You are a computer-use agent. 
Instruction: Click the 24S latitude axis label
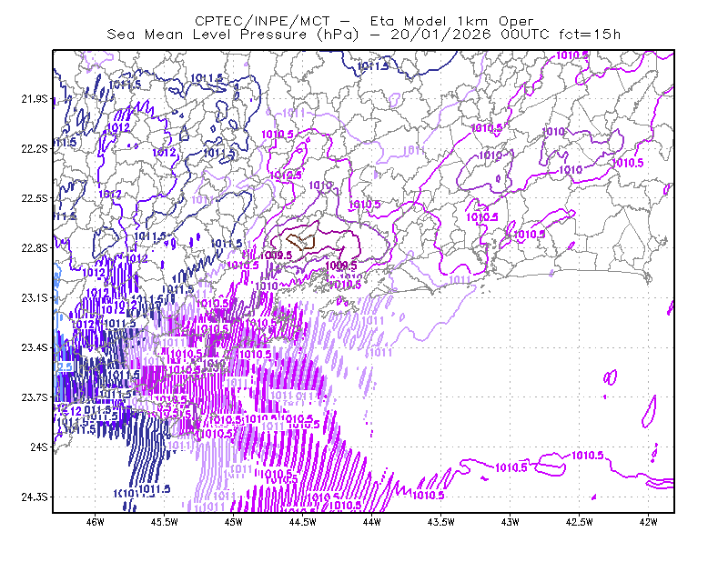(39, 447)
